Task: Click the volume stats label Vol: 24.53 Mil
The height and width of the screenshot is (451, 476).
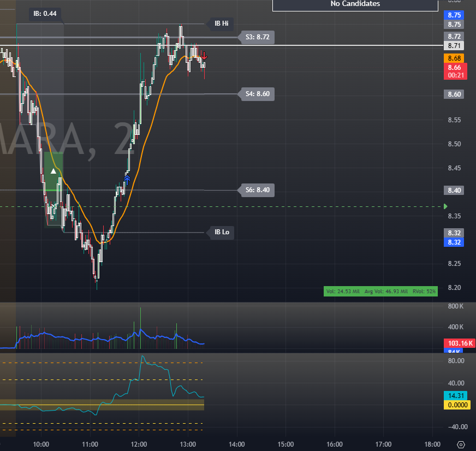Action: click(x=343, y=291)
